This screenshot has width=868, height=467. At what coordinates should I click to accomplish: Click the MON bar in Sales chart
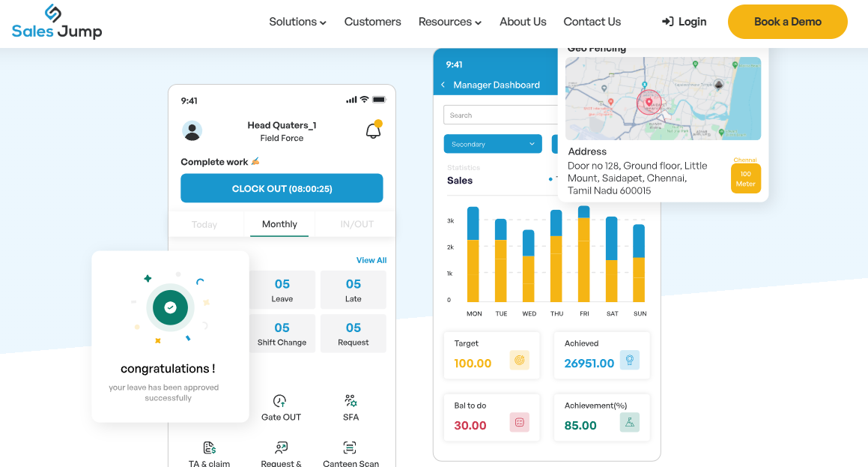[473, 254]
